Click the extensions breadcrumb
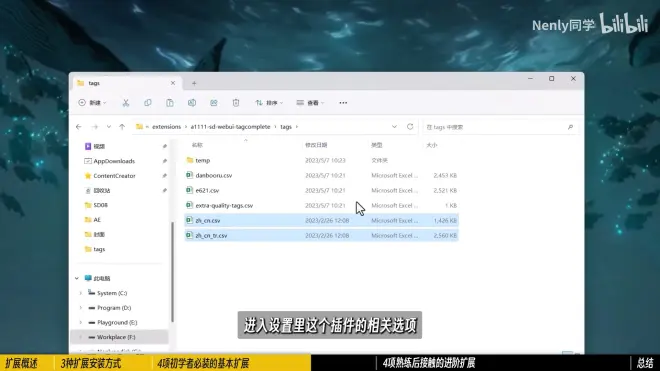660x371 pixels. click(x=166, y=127)
